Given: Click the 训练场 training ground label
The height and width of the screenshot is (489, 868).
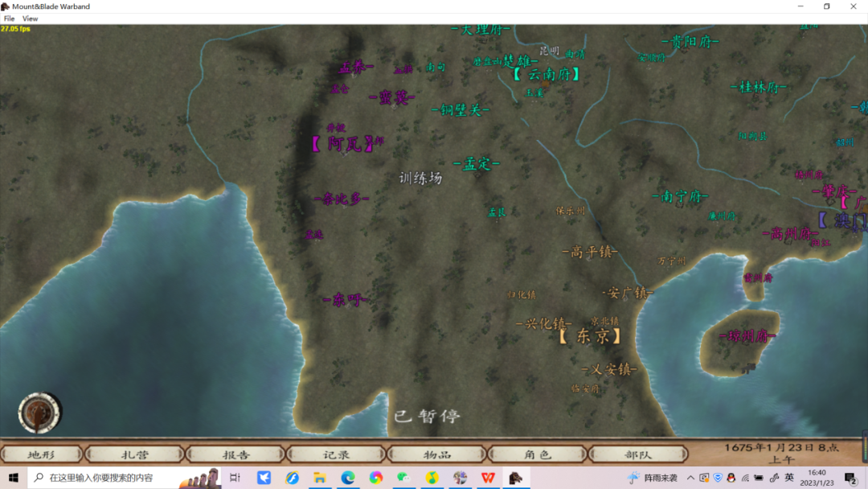Looking at the screenshot, I should pos(420,178).
